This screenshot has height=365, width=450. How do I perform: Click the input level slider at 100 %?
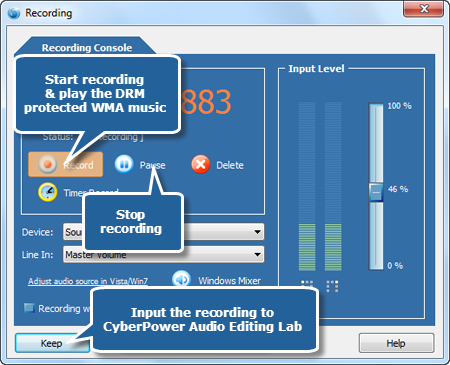click(x=376, y=106)
